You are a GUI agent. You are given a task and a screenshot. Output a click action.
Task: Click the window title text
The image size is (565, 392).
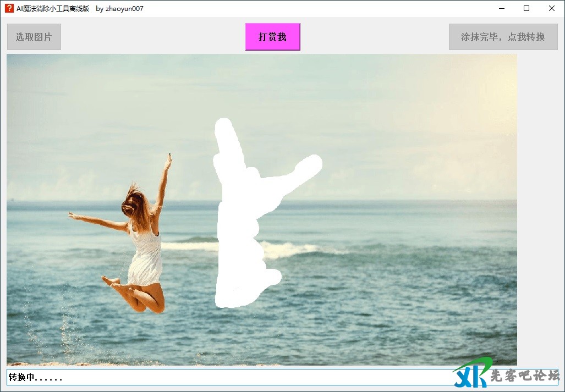[80, 8]
